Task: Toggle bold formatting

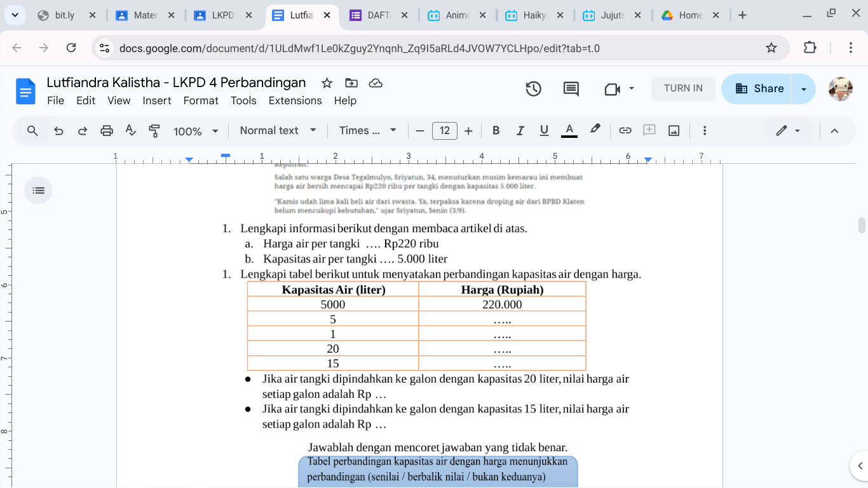Action: click(x=496, y=131)
